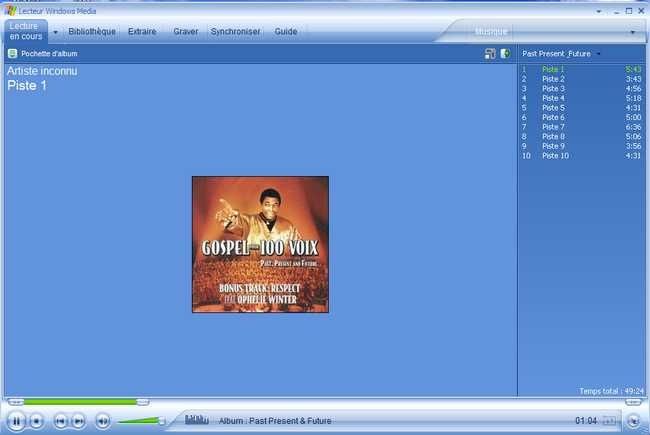This screenshot has height=435, width=650.
Task: Select Piste 8 in the playlist
Action: (x=582, y=136)
